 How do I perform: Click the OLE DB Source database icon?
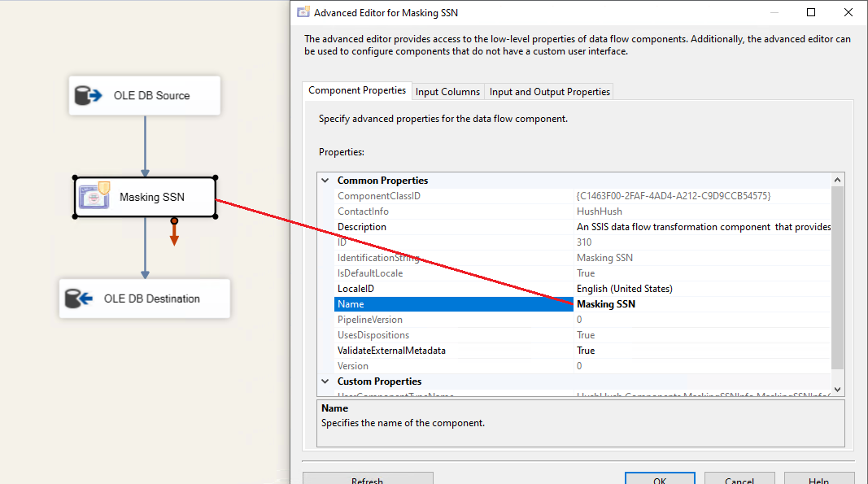(87, 96)
